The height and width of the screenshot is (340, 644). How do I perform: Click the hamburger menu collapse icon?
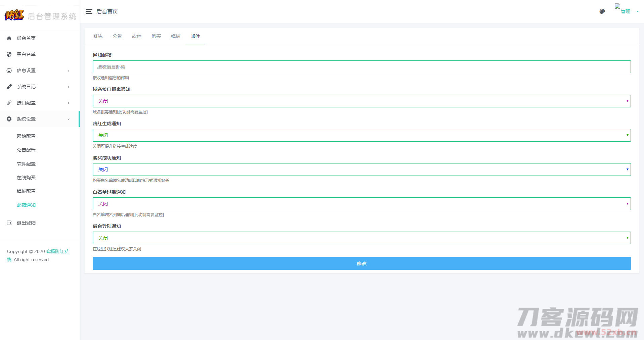(x=89, y=11)
